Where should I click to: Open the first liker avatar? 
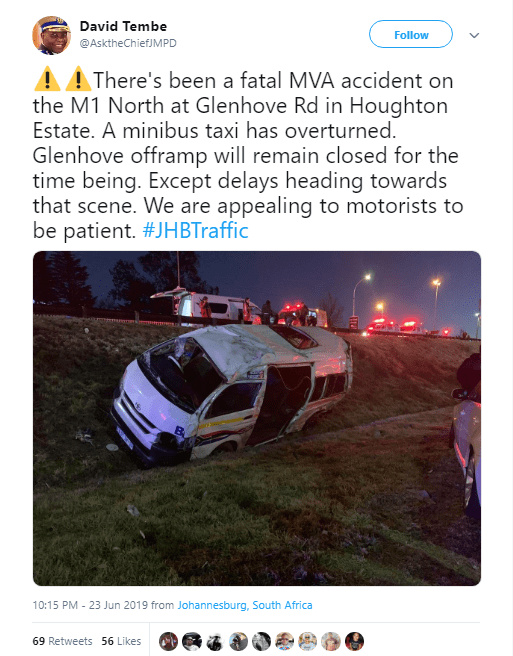point(169,641)
